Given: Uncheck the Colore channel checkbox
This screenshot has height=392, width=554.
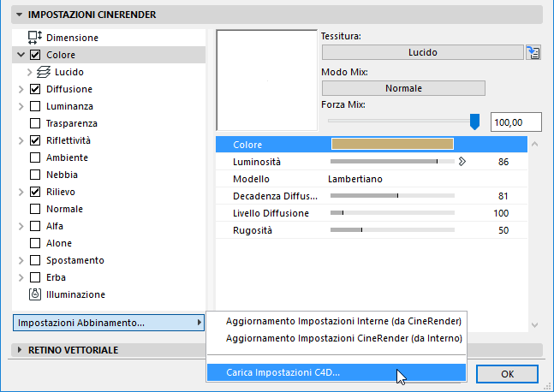Looking at the screenshot, I should [x=35, y=55].
